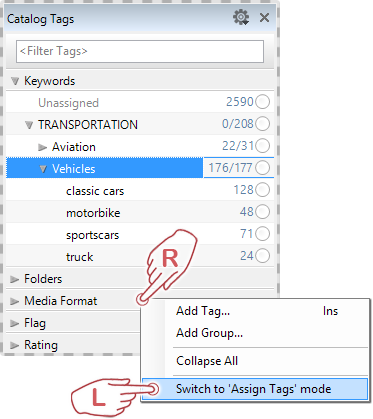Toggle the Aviation filter circle
Image resolution: width=373 pixels, height=419 pixels.
[x=263, y=146]
